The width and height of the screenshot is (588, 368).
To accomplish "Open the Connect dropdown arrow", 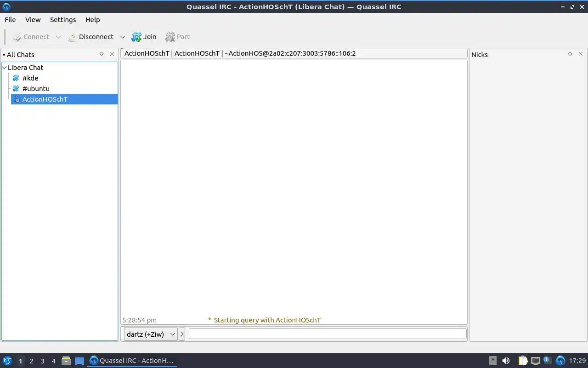I will [58, 37].
